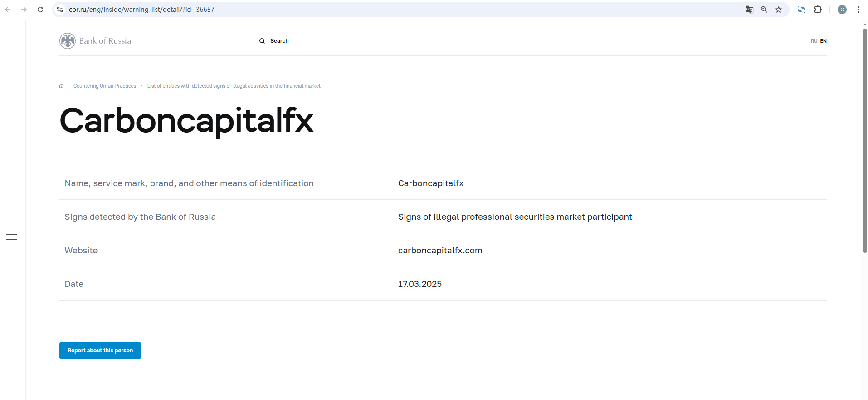
Task: Select EN language option
Action: (823, 41)
